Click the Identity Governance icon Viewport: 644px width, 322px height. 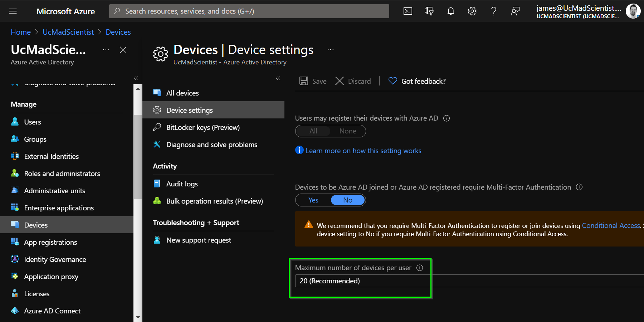coord(15,259)
